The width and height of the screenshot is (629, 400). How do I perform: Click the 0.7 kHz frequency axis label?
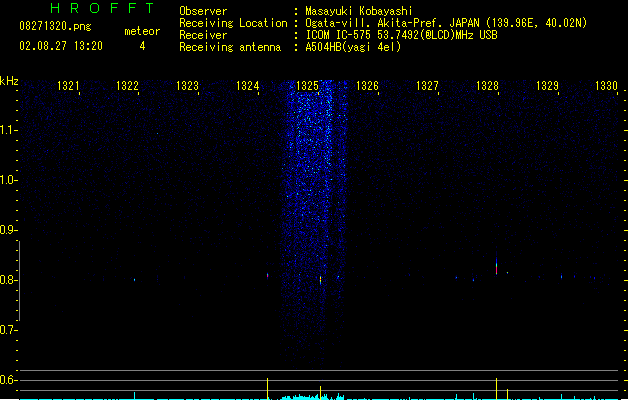coord(8,330)
